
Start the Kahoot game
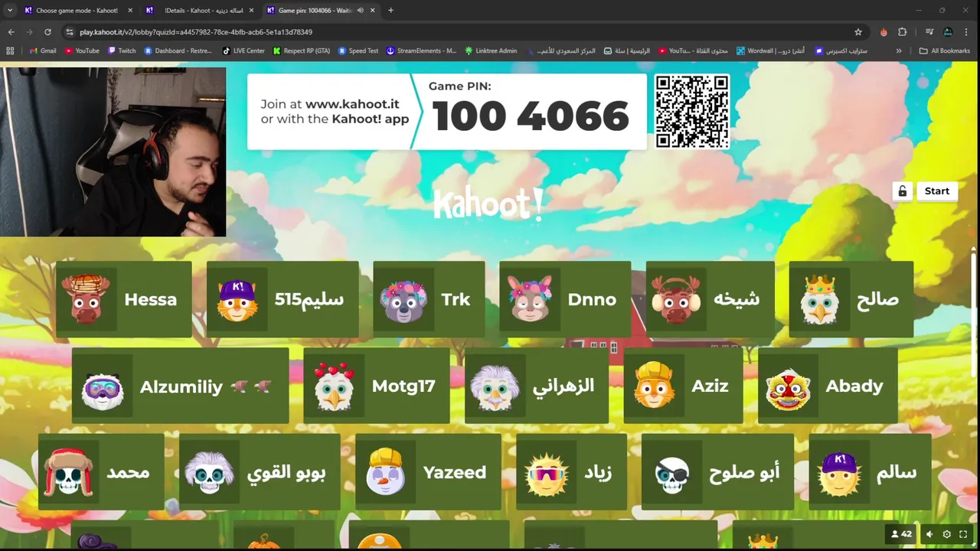[x=936, y=191]
